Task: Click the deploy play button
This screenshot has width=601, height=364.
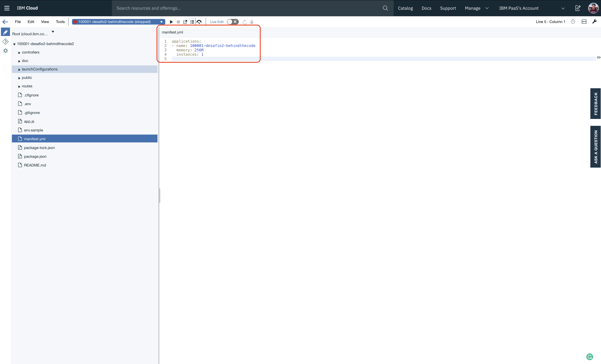Action: point(171,22)
